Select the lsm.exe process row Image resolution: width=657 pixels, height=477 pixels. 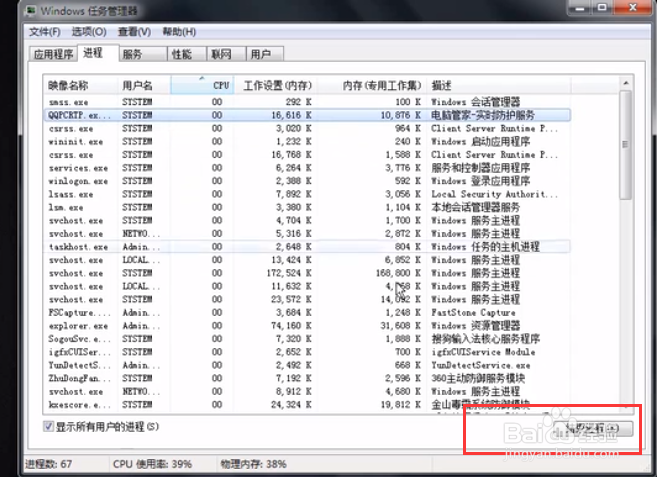click(306, 207)
